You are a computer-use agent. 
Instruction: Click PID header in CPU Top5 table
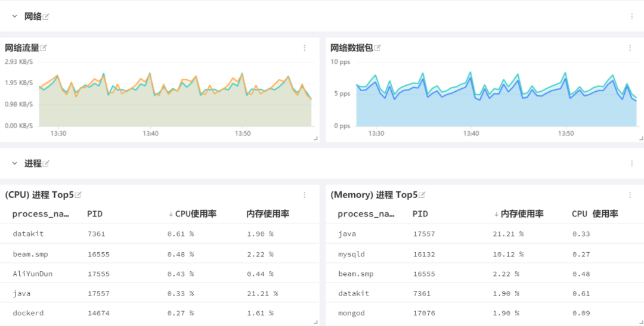95,214
